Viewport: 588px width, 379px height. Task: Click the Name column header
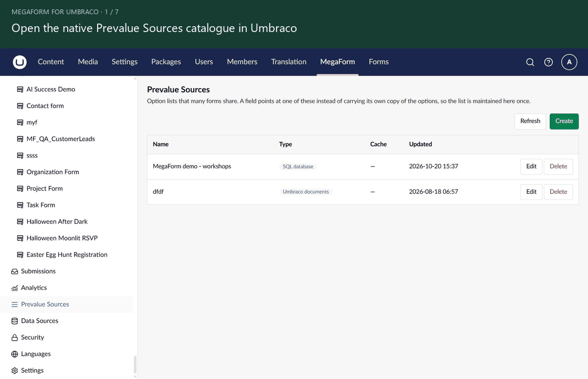click(161, 144)
